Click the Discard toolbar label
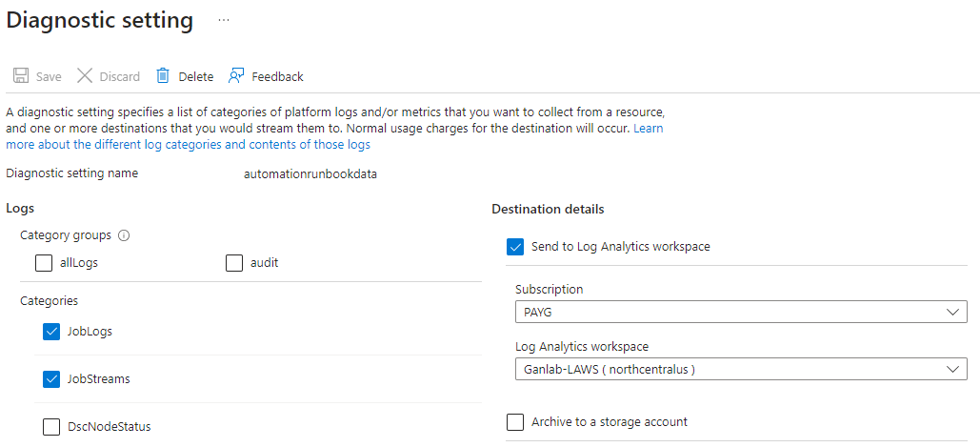The height and width of the screenshot is (447, 980). coord(119,76)
